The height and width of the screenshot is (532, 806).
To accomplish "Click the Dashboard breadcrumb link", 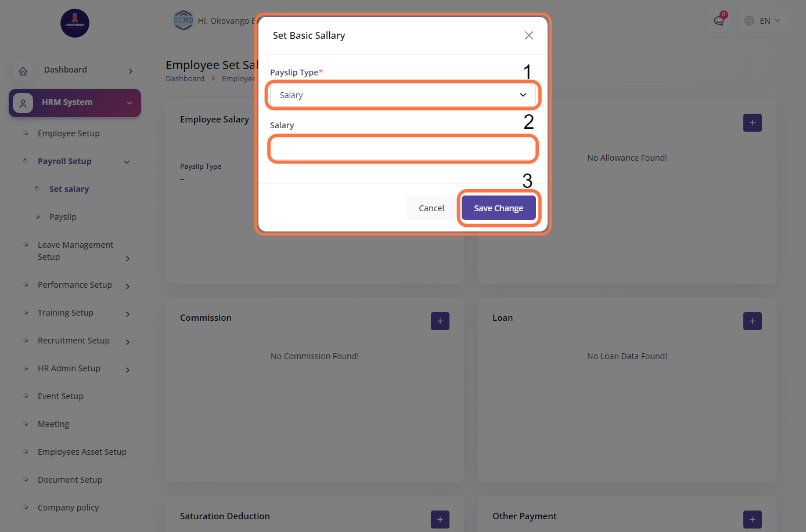I will click(185, 79).
